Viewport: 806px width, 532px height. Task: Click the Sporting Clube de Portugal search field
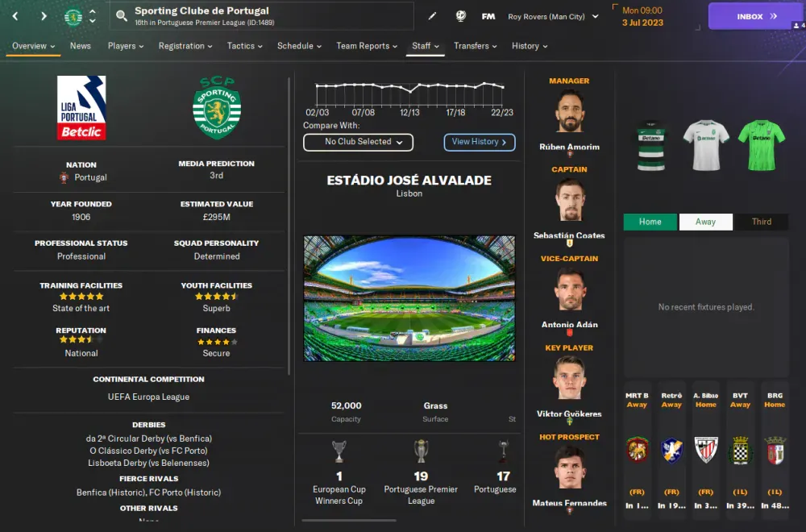[x=261, y=16]
